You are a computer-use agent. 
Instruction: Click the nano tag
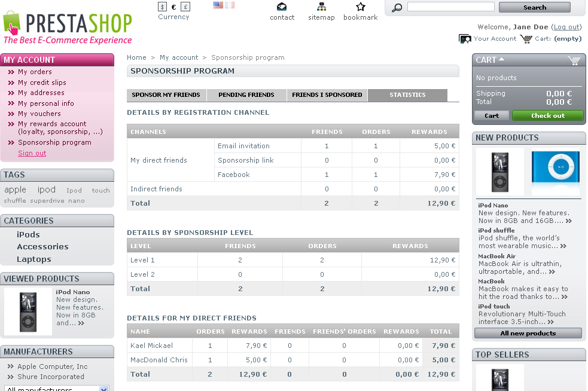click(x=77, y=200)
